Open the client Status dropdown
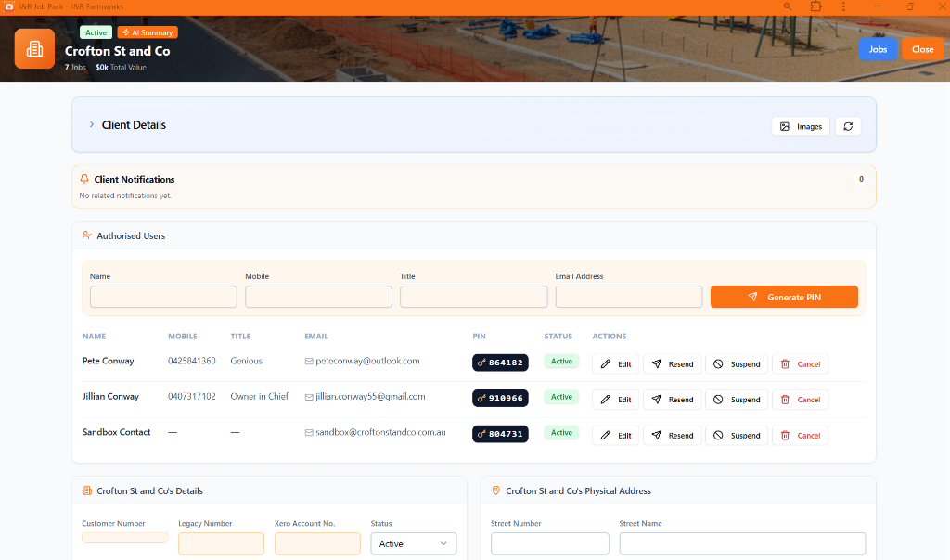Screen dimensions: 950x560 click(414, 543)
